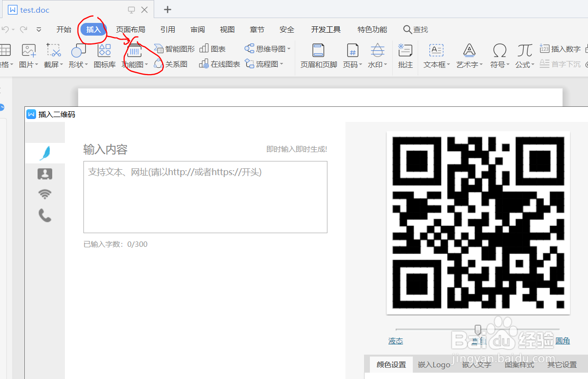This screenshot has width=588, height=379.
Task: Select the WiFi QR code icon
Action: [45, 194]
